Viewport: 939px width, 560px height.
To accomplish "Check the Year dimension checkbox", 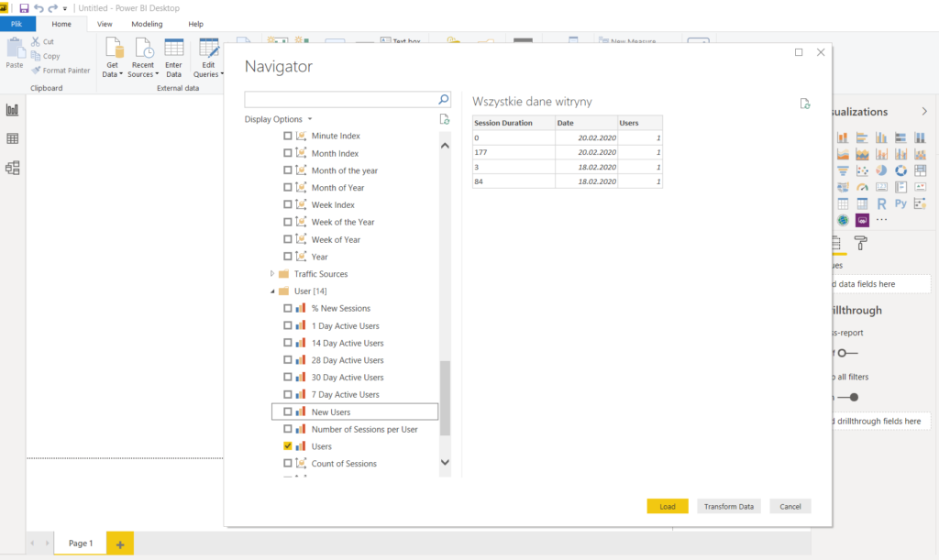I will [287, 257].
